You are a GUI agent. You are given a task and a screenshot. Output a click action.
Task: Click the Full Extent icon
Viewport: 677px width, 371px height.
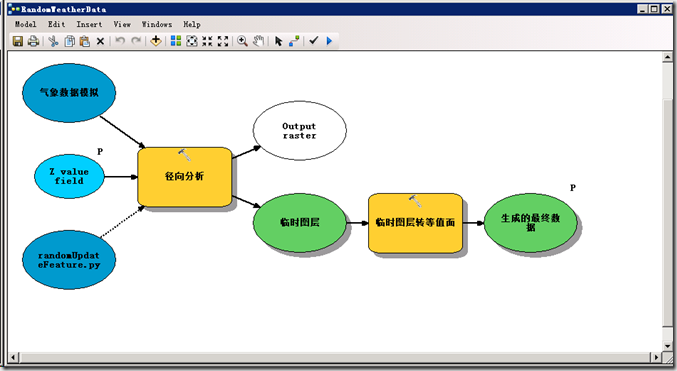pyautogui.click(x=191, y=41)
